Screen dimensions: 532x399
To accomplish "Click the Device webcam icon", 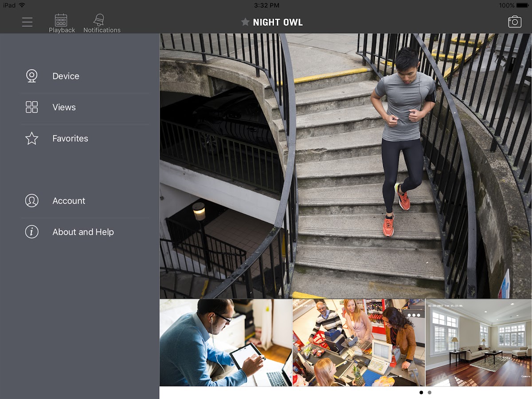I will click(31, 76).
